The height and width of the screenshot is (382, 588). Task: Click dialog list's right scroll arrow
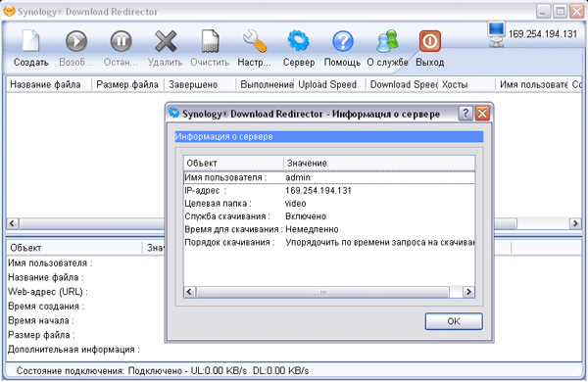(x=468, y=292)
